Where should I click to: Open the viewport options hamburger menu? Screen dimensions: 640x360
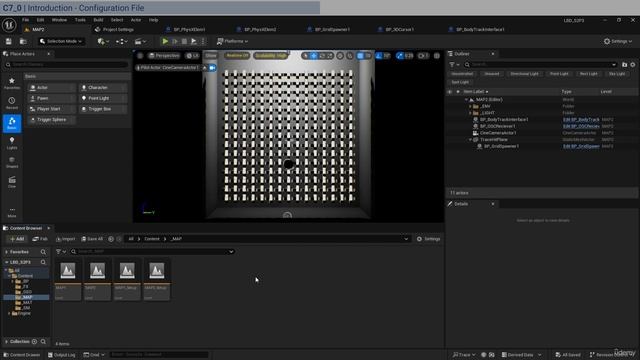(x=140, y=56)
